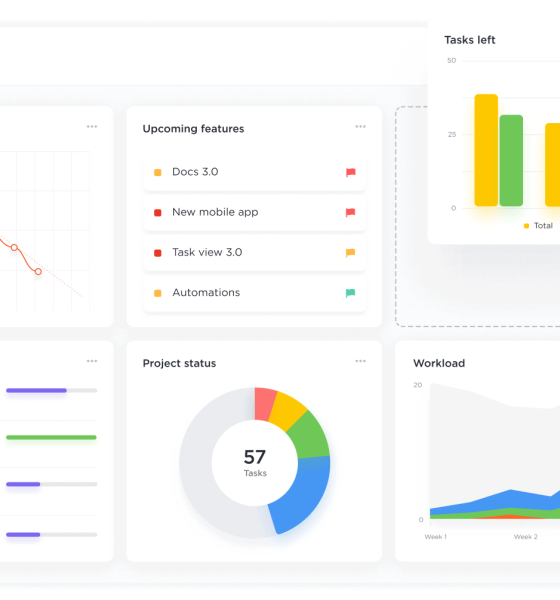Click the Tasks left widget title

point(470,40)
